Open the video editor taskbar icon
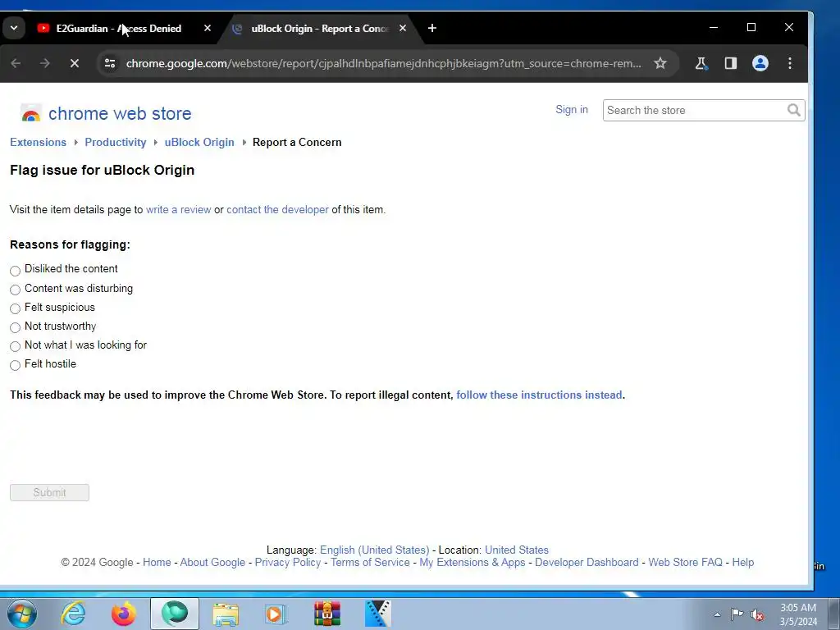This screenshot has height=630, width=840. [x=377, y=614]
